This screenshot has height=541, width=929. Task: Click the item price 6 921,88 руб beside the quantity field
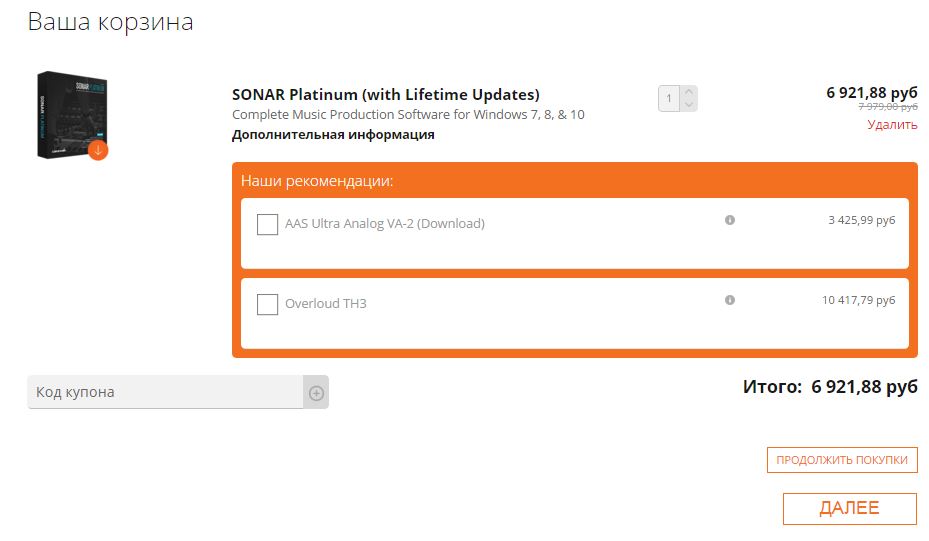tap(872, 92)
